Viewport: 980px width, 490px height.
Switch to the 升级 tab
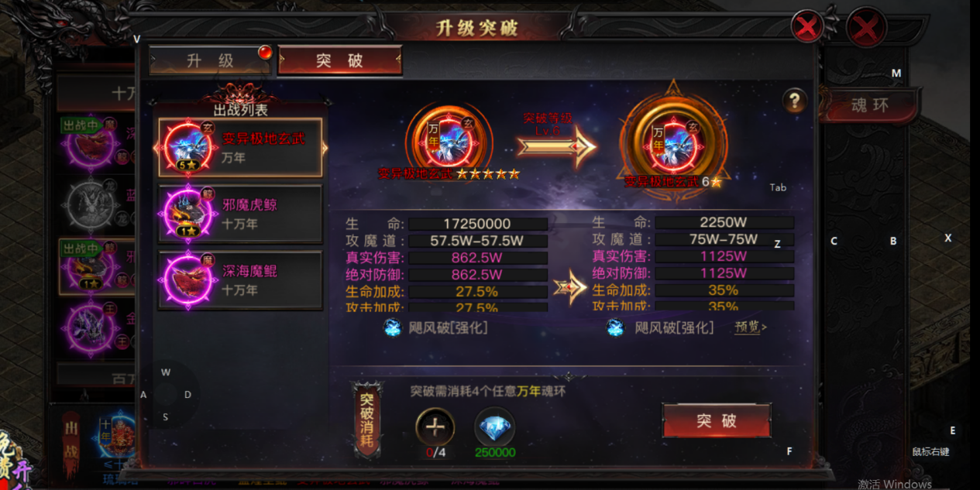[210, 60]
